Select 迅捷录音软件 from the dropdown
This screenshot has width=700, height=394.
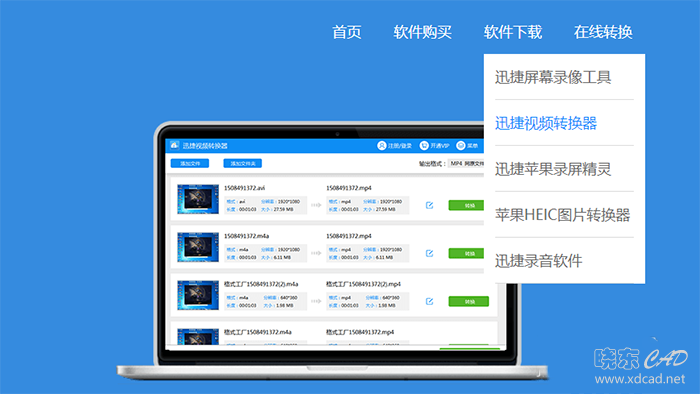[x=538, y=261]
